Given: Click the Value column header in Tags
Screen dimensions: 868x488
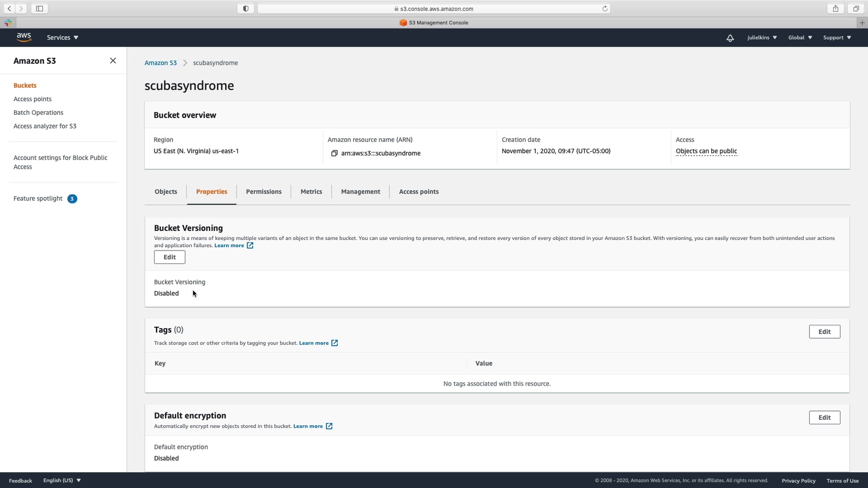Looking at the screenshot, I should (x=484, y=363).
